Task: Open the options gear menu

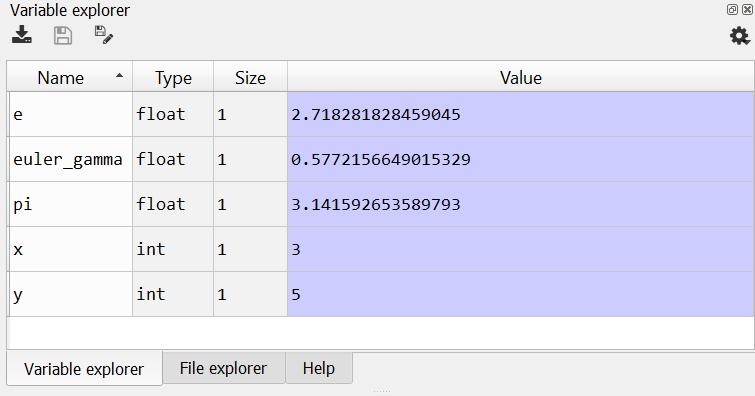Action: coord(740,36)
